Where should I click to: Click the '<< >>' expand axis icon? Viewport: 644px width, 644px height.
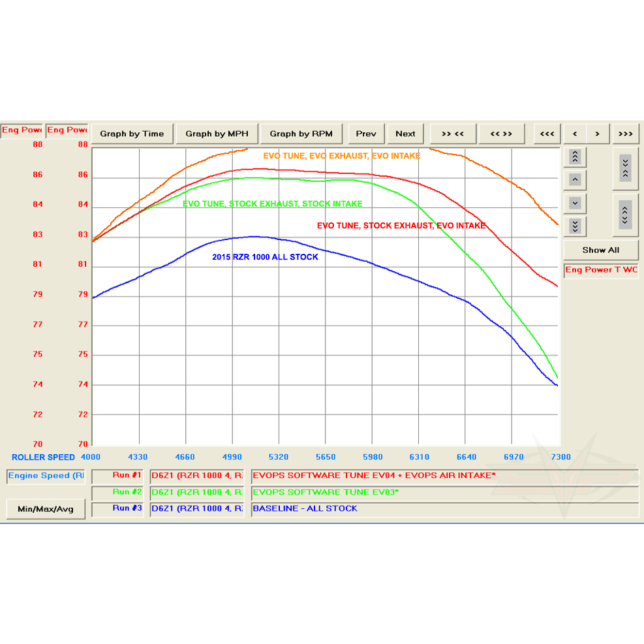click(x=502, y=133)
